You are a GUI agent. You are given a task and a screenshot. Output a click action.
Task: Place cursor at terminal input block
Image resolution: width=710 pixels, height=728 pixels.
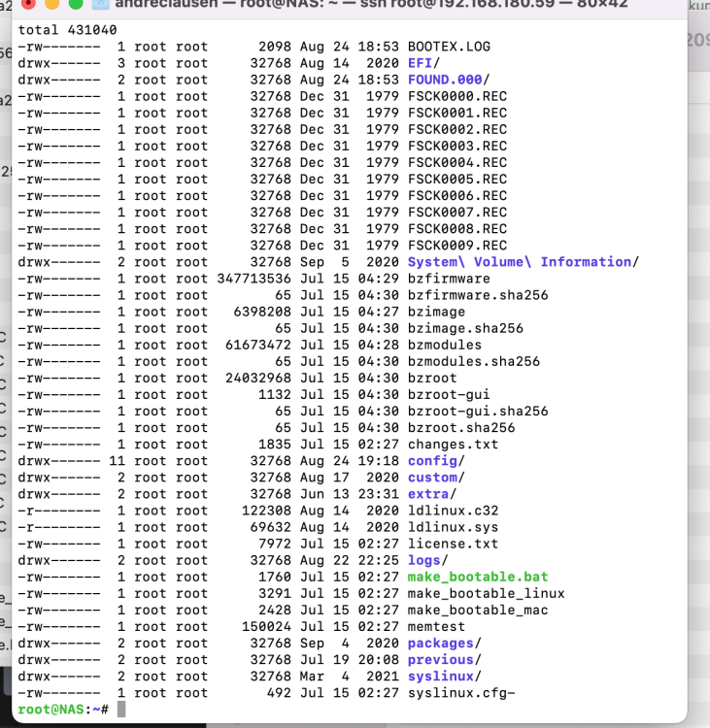point(121,710)
